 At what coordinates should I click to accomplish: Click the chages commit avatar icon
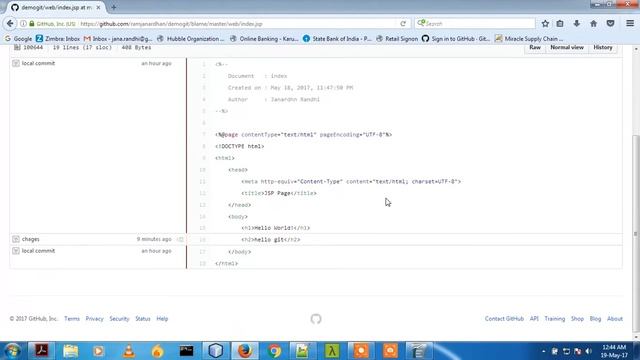tap(16, 239)
